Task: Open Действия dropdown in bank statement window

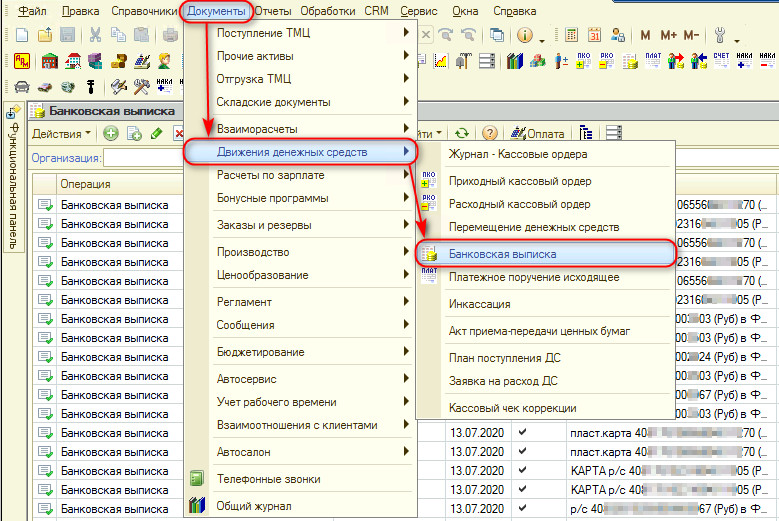Action: 61,134
